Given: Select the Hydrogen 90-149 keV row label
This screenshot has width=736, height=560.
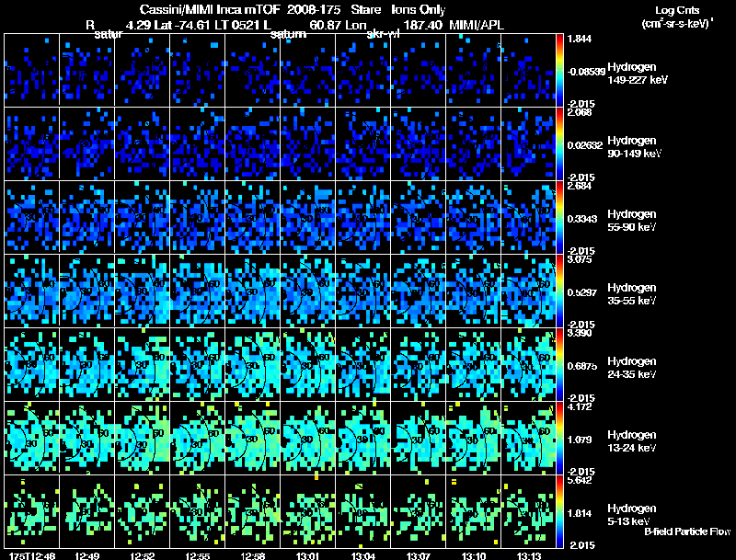Looking at the screenshot, I should pos(635,147).
